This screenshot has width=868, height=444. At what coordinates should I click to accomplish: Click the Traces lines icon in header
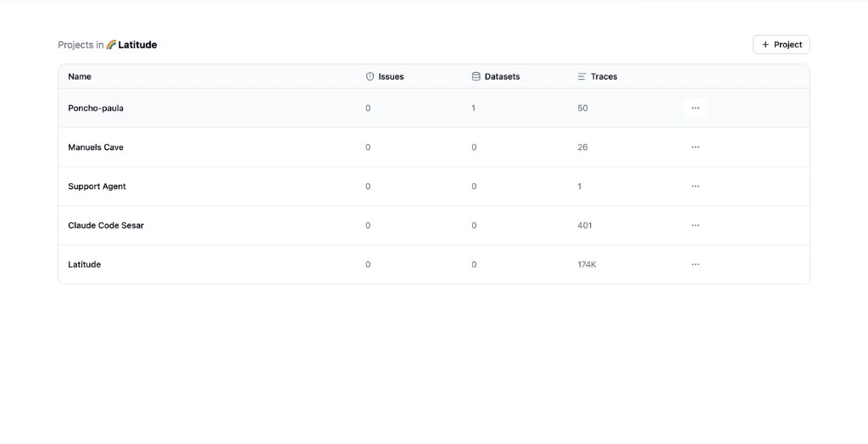pyautogui.click(x=581, y=76)
